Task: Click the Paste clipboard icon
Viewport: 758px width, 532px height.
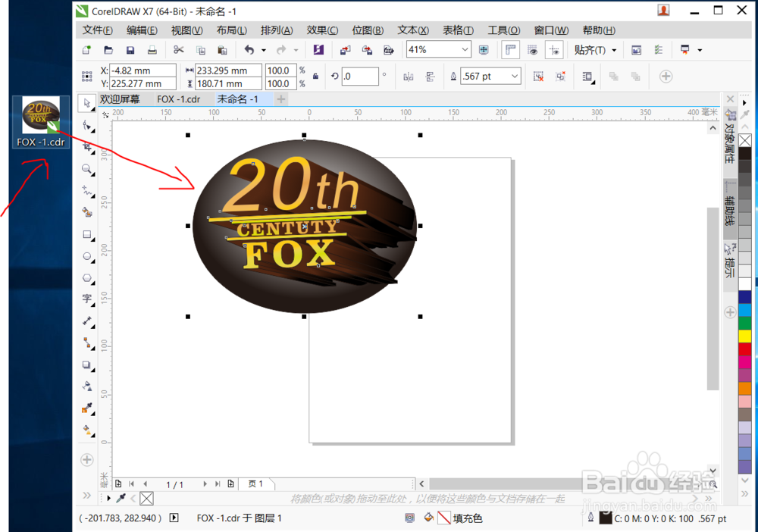Action: click(222, 50)
